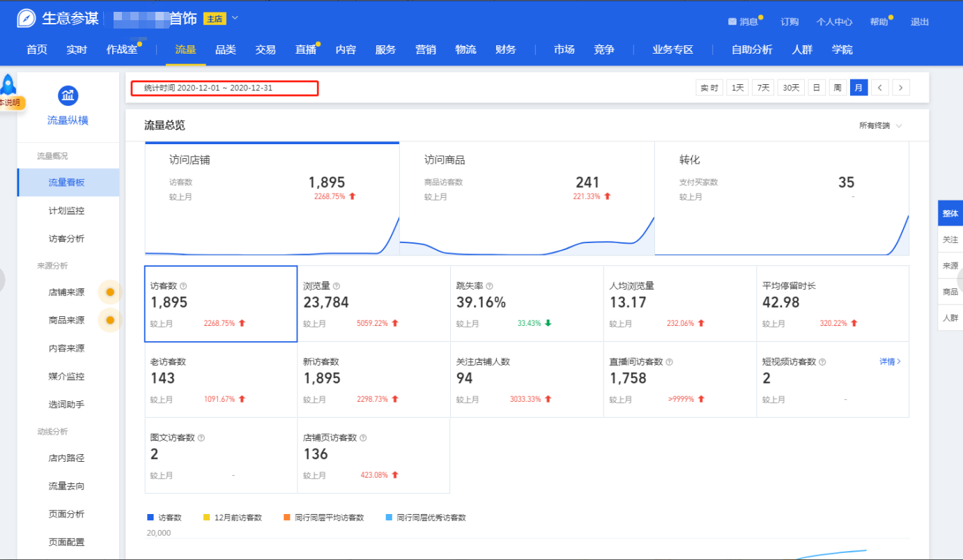Screen dimensions: 963x560
Task: Select the 转化 overview card
Action: click(782, 199)
